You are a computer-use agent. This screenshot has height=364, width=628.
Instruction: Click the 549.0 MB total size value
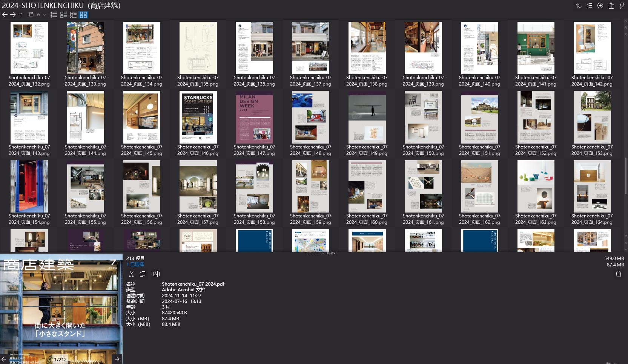pos(614,258)
